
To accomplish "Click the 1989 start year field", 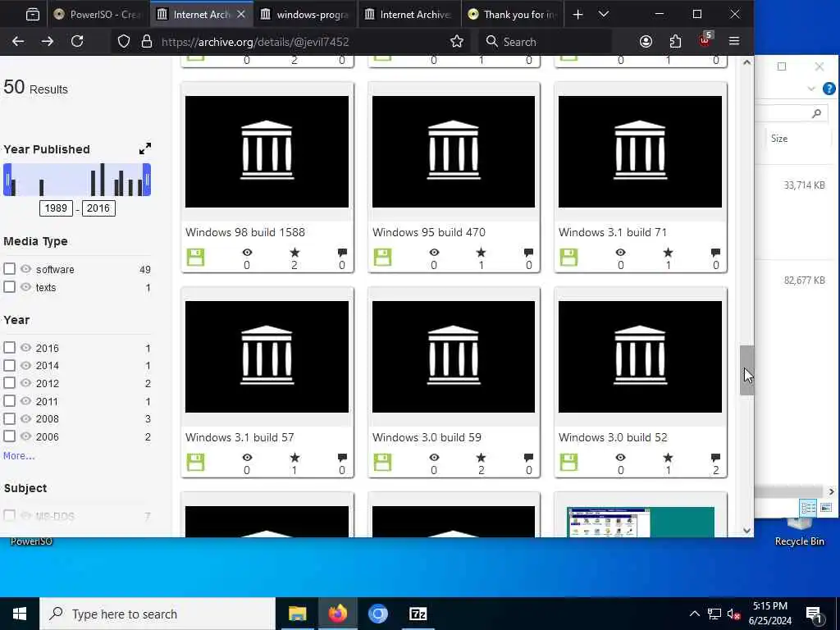I will click(56, 208).
